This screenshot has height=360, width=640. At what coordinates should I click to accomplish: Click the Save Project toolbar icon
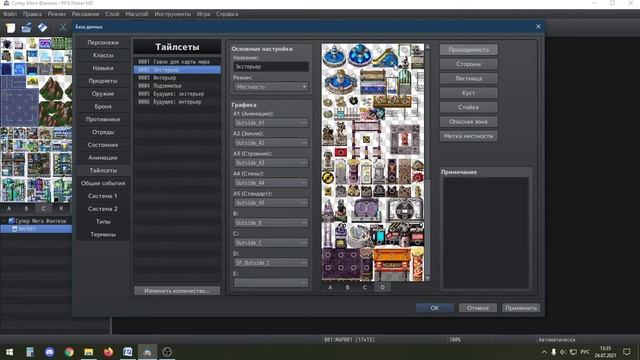tap(42, 28)
